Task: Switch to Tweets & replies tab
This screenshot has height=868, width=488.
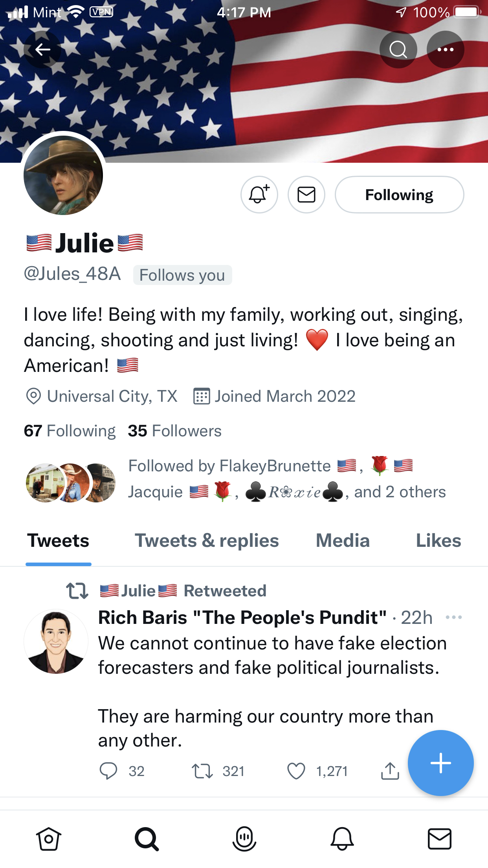Action: click(207, 541)
